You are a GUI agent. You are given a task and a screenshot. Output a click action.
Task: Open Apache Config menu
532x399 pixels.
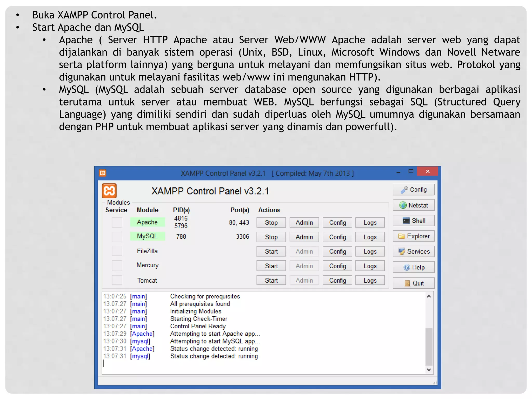[x=337, y=223]
